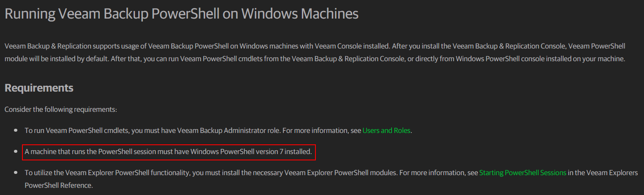This screenshot has height=195, width=644.
Task: Click the last line 'PowerShell Reference.'
Action: tap(58, 185)
